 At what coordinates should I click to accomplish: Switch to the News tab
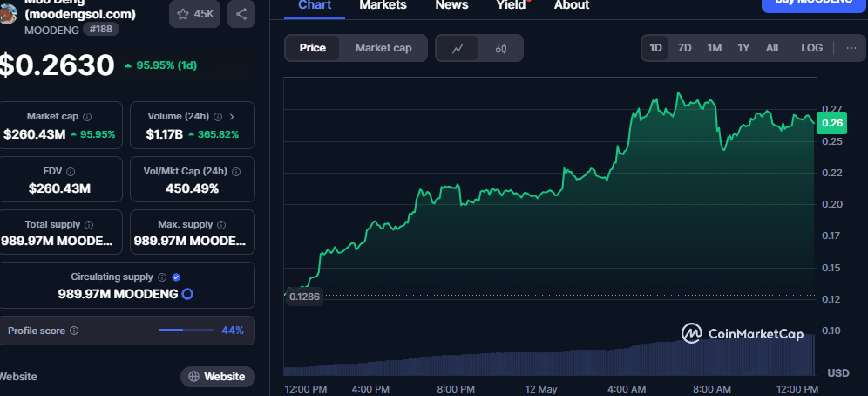tap(451, 5)
